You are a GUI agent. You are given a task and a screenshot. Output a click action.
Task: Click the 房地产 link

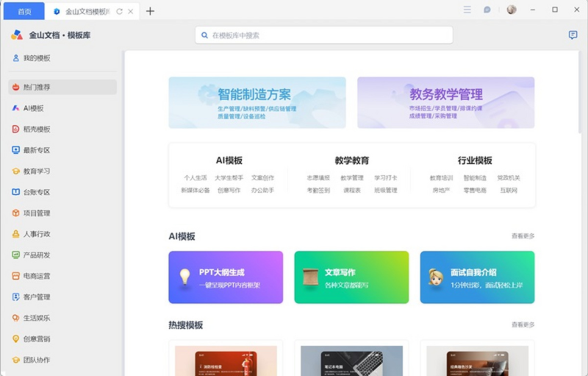(441, 190)
